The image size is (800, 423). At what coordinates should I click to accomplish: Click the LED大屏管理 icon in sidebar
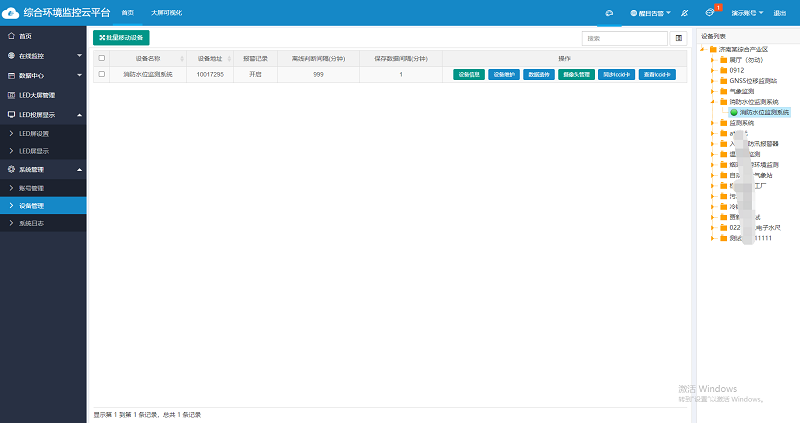click(x=11, y=95)
